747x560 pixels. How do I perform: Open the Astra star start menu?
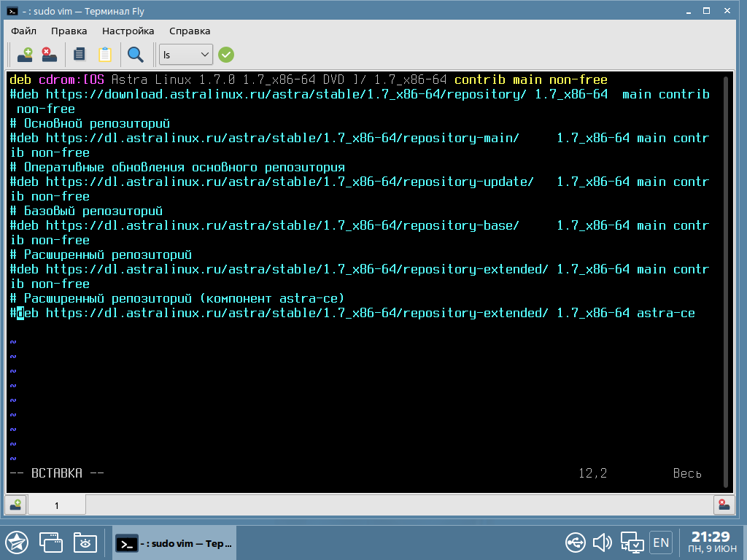(17, 542)
